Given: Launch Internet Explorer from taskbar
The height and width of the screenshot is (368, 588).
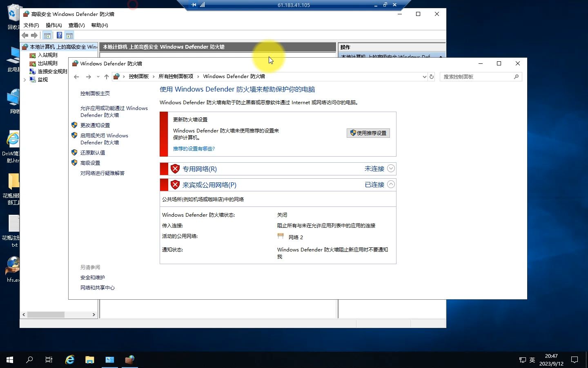Looking at the screenshot, I should [x=70, y=360].
